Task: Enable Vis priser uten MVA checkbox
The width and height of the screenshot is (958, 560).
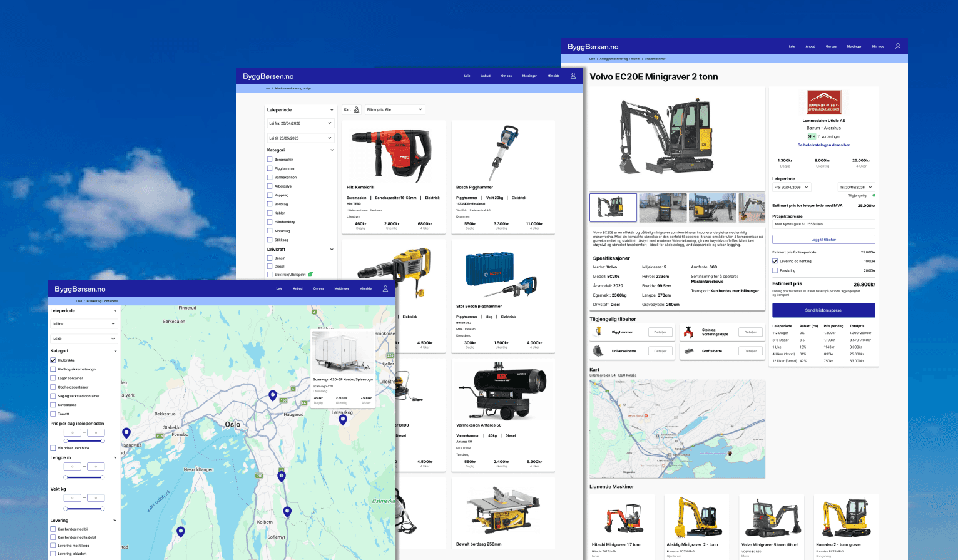Action: point(53,448)
